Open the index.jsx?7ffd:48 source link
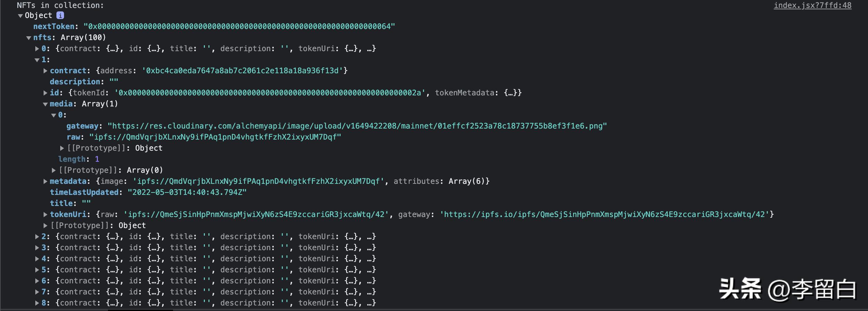The height and width of the screenshot is (311, 868). click(x=812, y=6)
